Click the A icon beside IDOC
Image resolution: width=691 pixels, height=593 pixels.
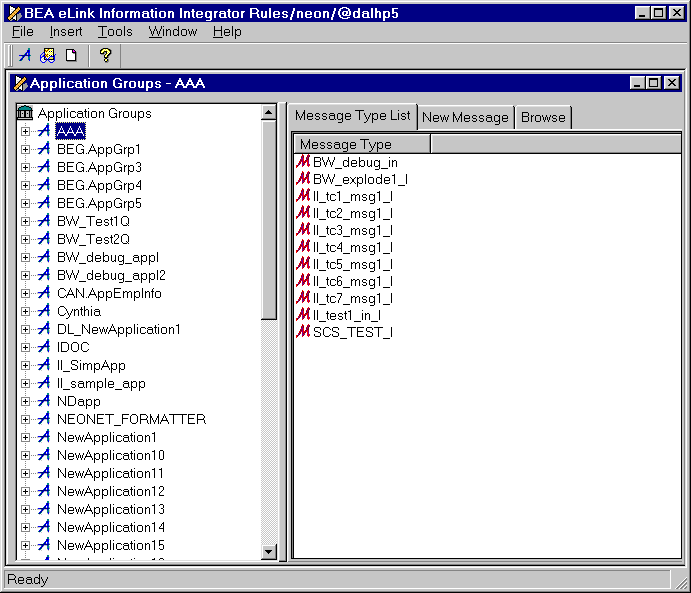(x=44, y=347)
